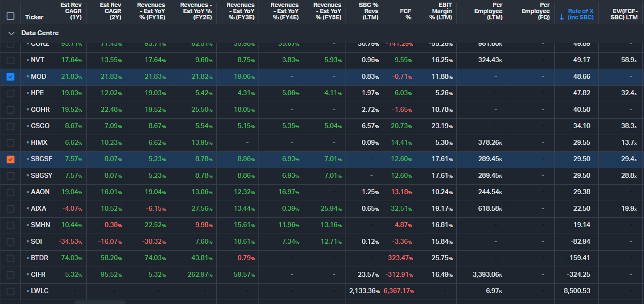The width and height of the screenshot is (644, 304).
Task: Toggle the select-all checkbox in header
Action: (11, 16)
